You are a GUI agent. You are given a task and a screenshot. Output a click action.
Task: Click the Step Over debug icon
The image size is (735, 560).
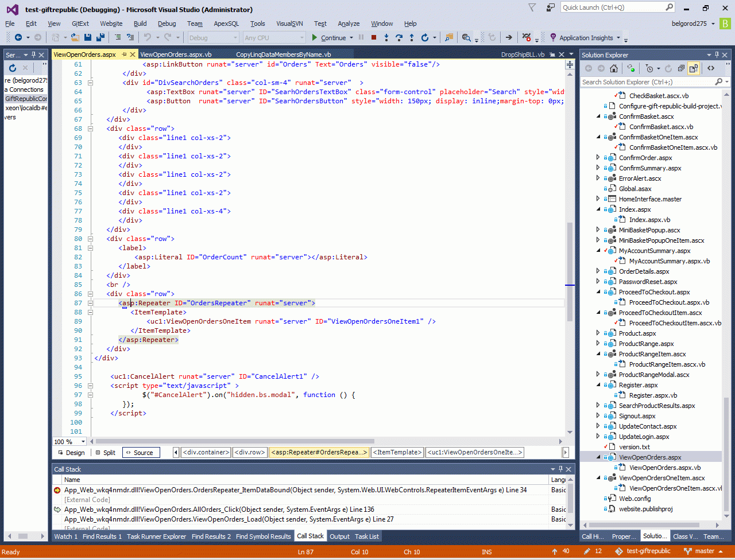[399, 38]
